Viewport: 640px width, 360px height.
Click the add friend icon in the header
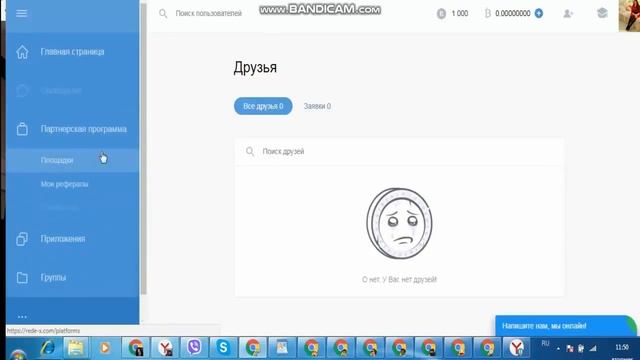pos(568,13)
